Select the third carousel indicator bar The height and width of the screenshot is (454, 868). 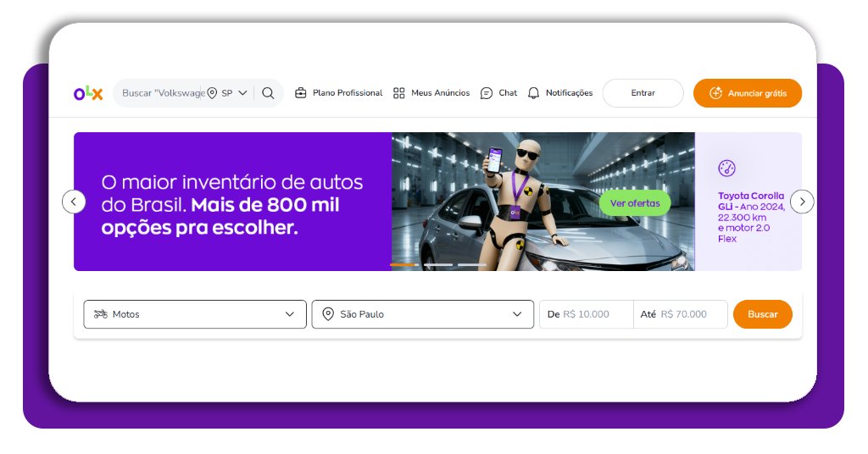(472, 265)
